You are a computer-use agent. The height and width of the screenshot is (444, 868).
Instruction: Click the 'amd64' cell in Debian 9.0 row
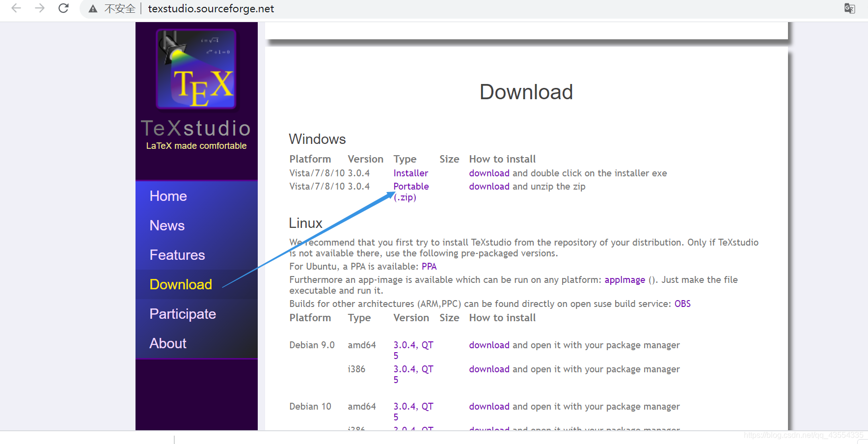click(x=362, y=345)
